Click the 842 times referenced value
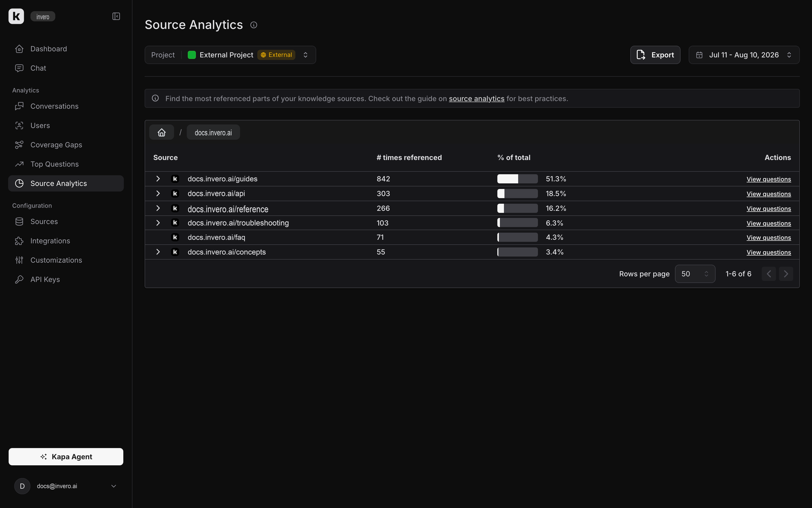The height and width of the screenshot is (508, 812). tap(383, 179)
